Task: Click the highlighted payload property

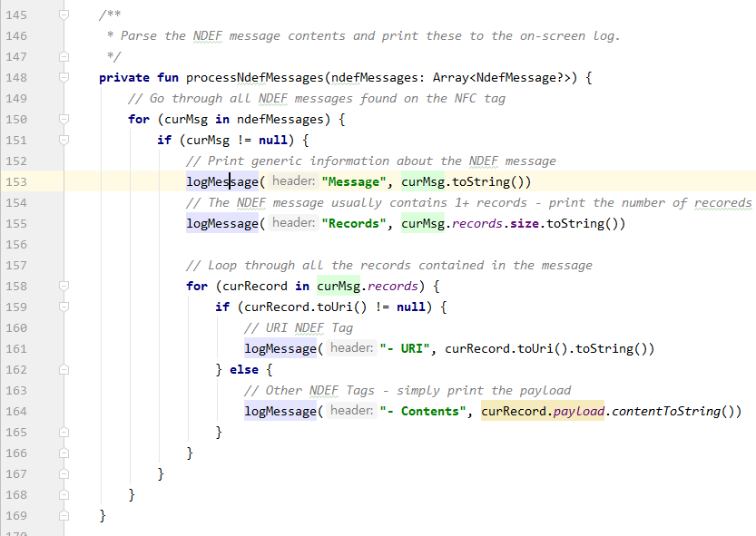Action: (x=580, y=412)
